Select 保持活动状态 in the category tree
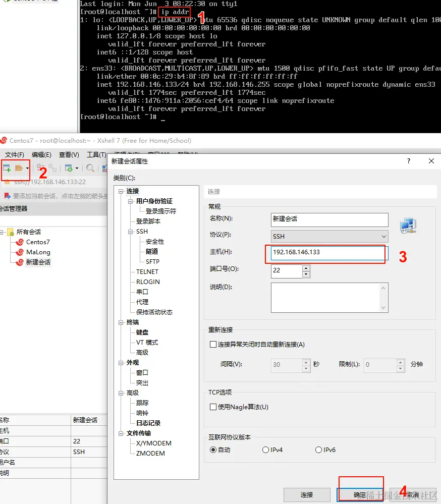The width and height of the screenshot is (441, 504). pyautogui.click(x=154, y=312)
